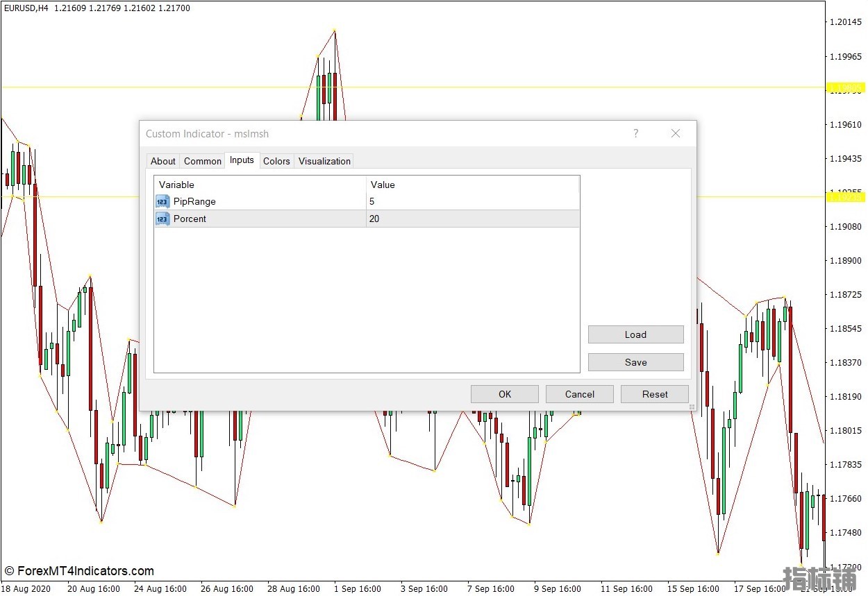
Task: Click Cancel to dismiss the dialog
Action: [x=580, y=394]
